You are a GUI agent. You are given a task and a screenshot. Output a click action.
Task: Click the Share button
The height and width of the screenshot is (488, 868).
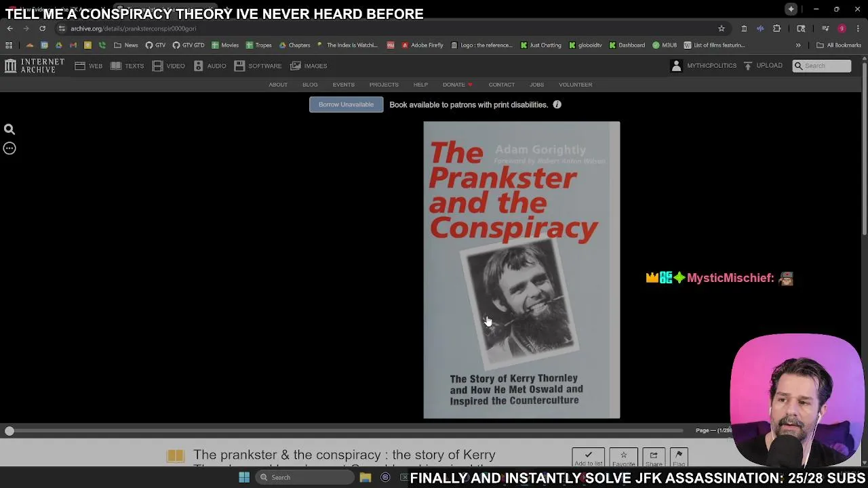[x=654, y=458]
